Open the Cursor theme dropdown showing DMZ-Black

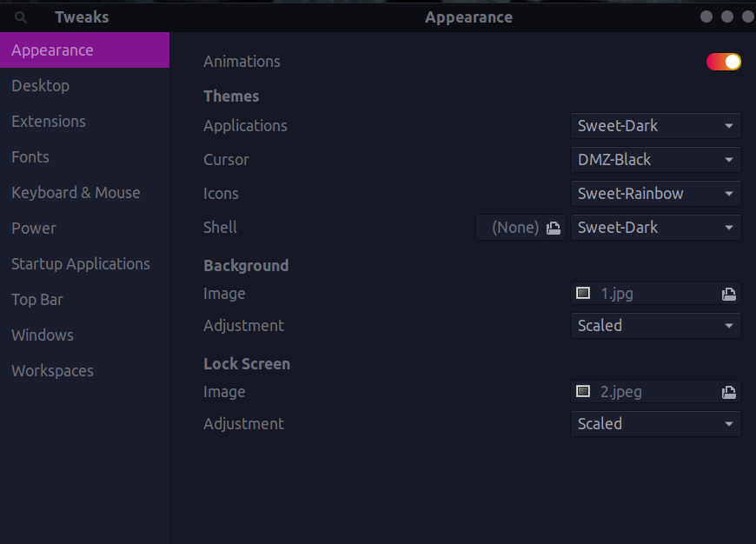[655, 159]
